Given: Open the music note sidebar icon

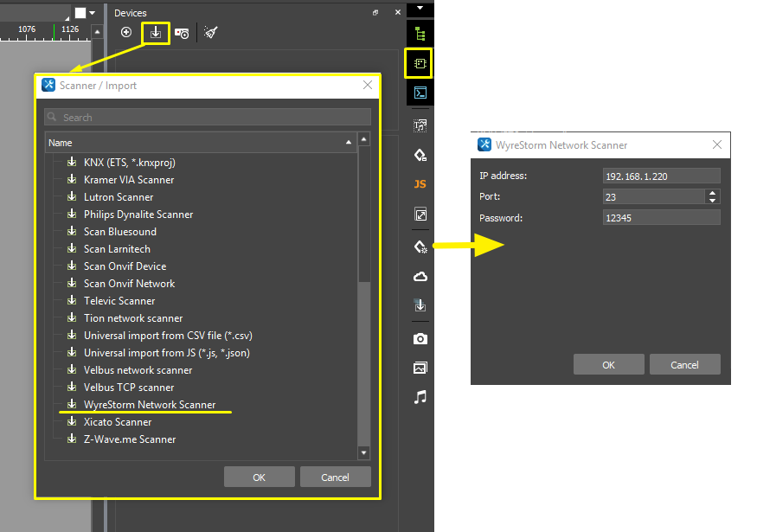Looking at the screenshot, I should pos(420,397).
